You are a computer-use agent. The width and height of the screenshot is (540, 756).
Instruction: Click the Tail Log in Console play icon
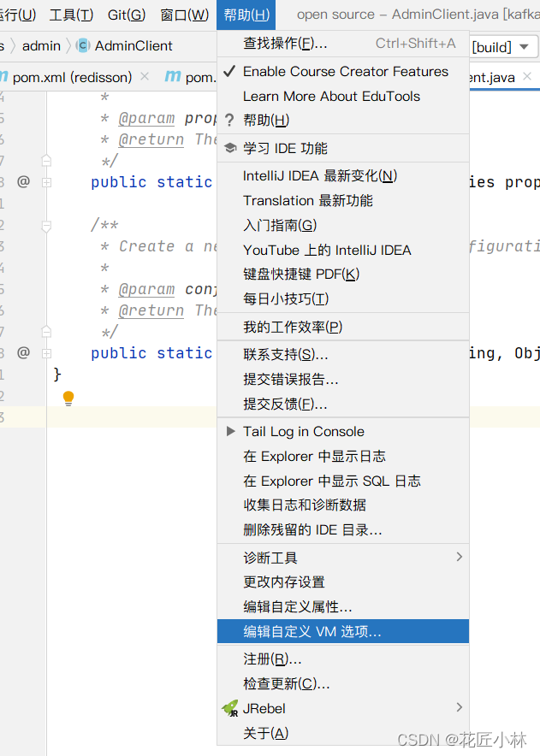231,431
